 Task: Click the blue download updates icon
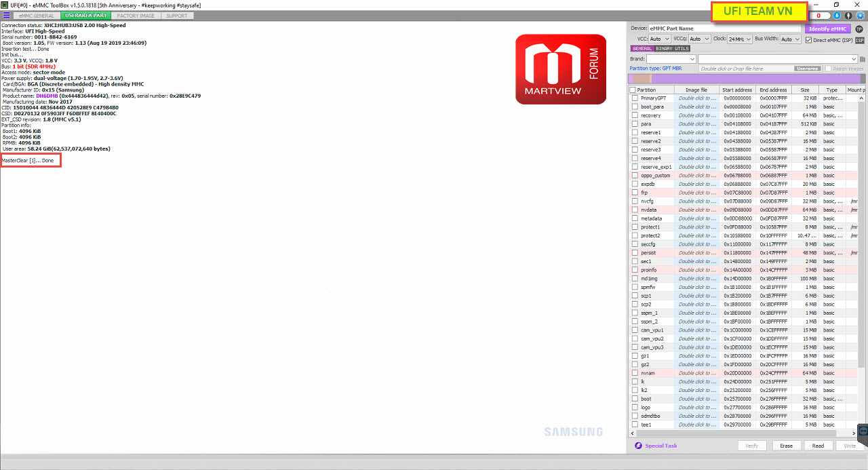pos(837,15)
